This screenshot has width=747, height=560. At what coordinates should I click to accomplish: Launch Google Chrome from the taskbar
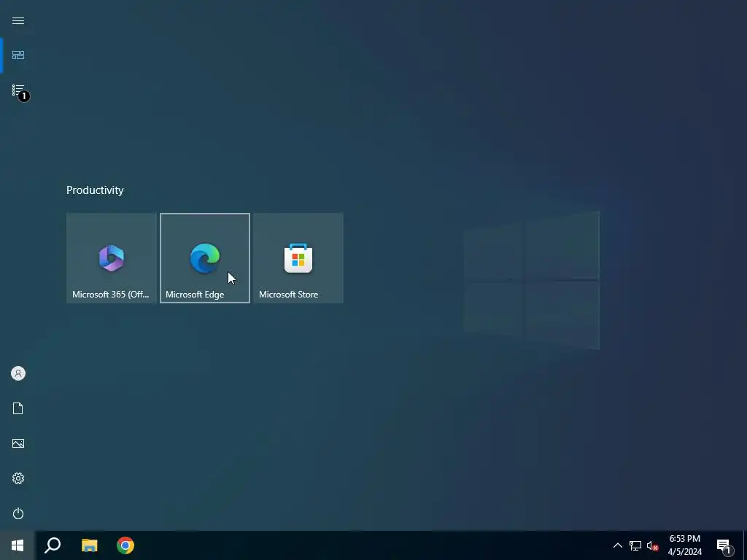pyautogui.click(x=125, y=545)
